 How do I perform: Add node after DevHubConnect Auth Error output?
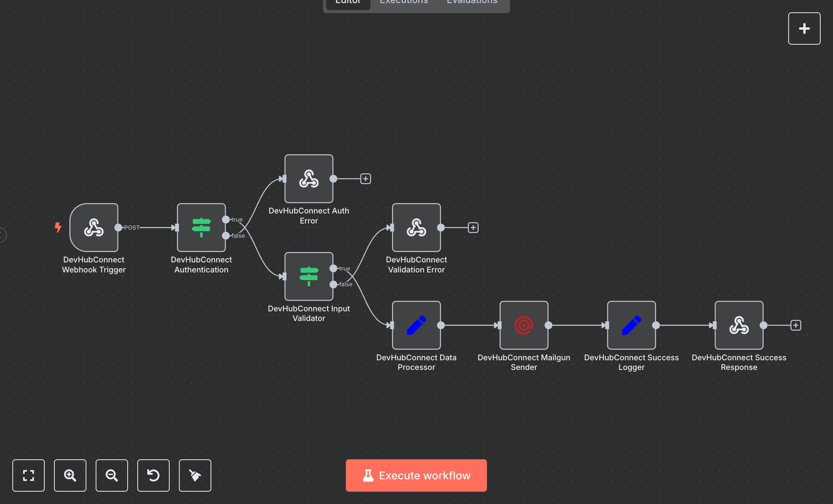(x=365, y=178)
